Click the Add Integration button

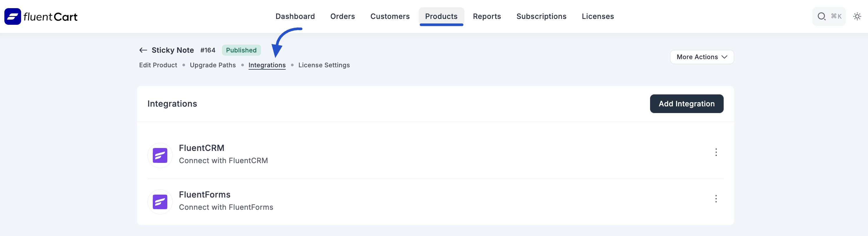click(686, 104)
